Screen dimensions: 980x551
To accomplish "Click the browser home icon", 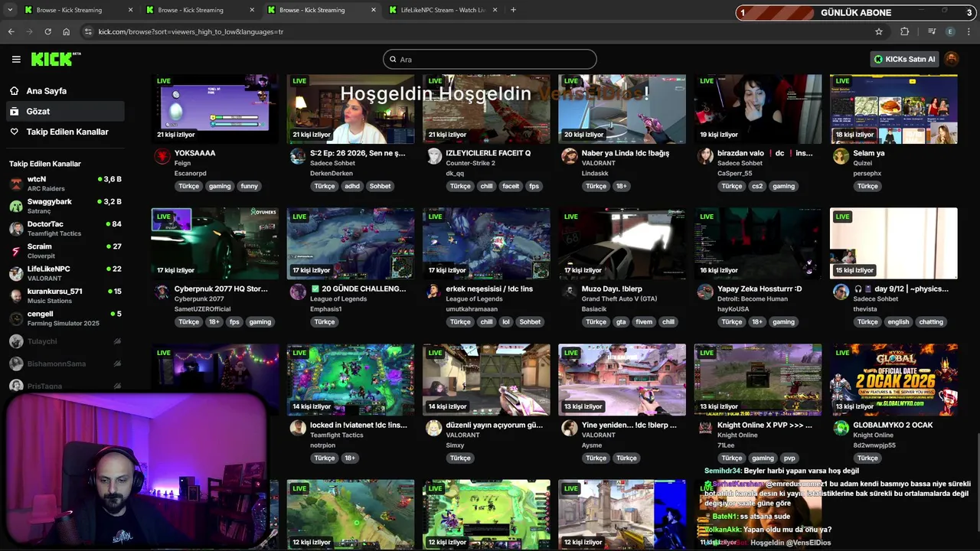I will click(x=66, y=31).
